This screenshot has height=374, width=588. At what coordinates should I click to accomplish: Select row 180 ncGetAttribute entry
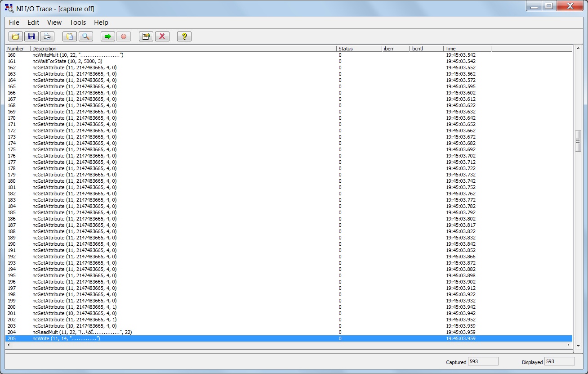[x=289, y=181]
